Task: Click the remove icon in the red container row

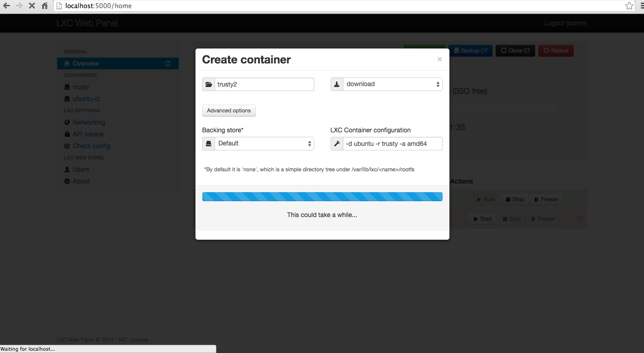Action: pos(580,219)
